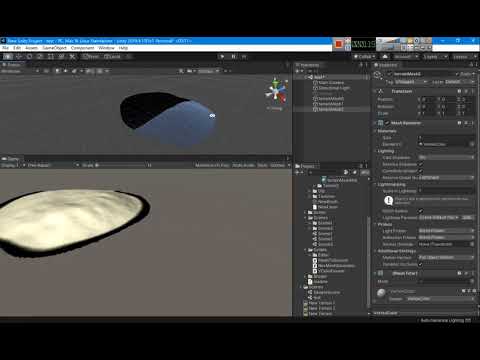480x360 pixels.
Task: Click the Step frame button
Action: 244,57
